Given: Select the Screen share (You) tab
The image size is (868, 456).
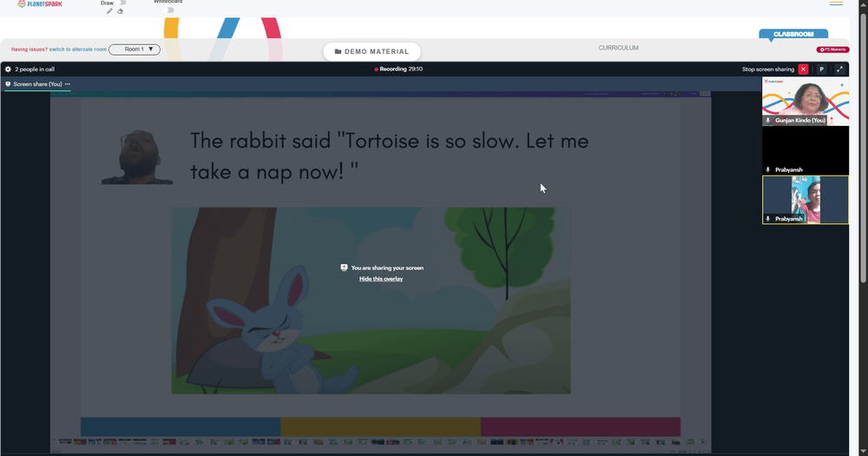Looking at the screenshot, I should tap(37, 84).
